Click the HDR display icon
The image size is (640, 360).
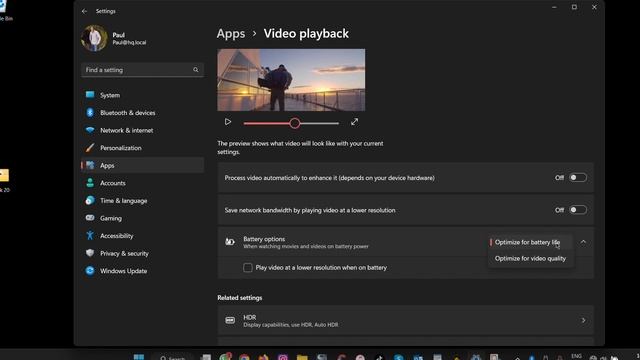click(x=230, y=320)
